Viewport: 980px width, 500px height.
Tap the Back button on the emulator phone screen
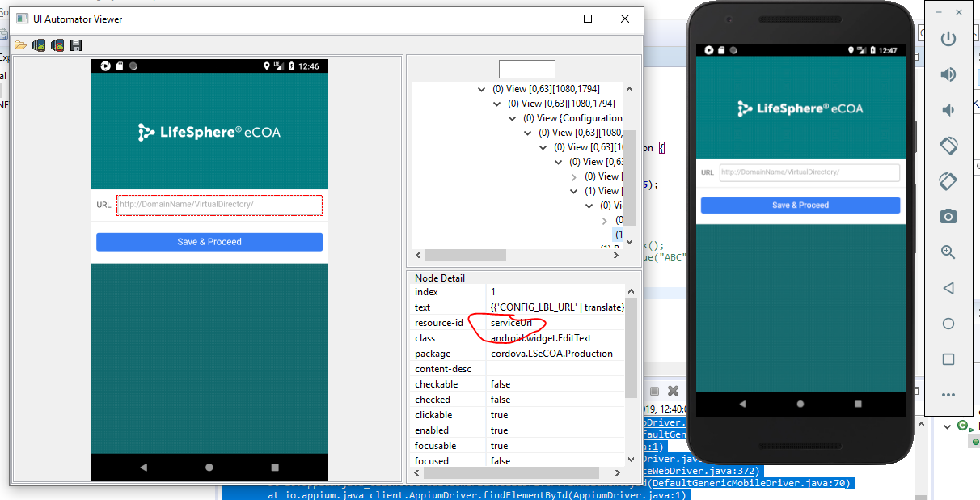point(743,403)
